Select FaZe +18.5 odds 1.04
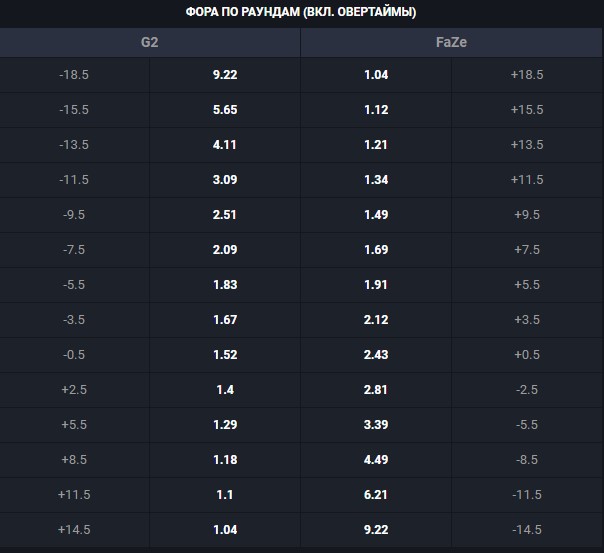This screenshot has height=553, width=604. click(376, 75)
